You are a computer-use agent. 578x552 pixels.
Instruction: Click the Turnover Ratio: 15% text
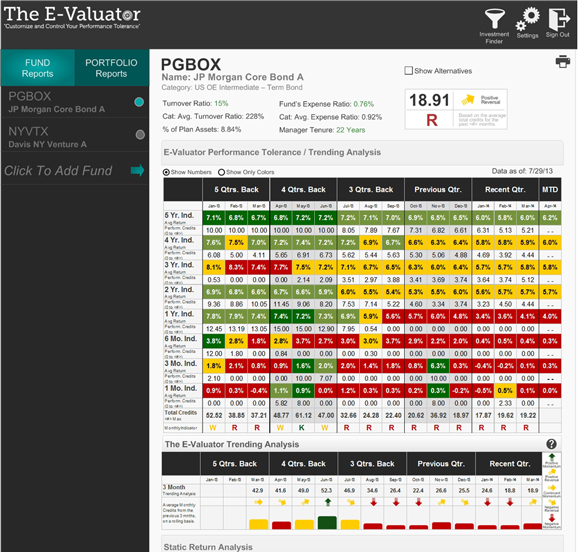coord(195,103)
